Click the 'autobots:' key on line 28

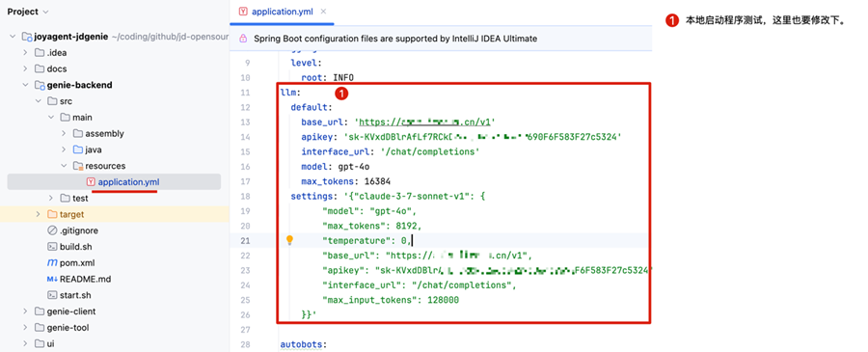(x=304, y=345)
